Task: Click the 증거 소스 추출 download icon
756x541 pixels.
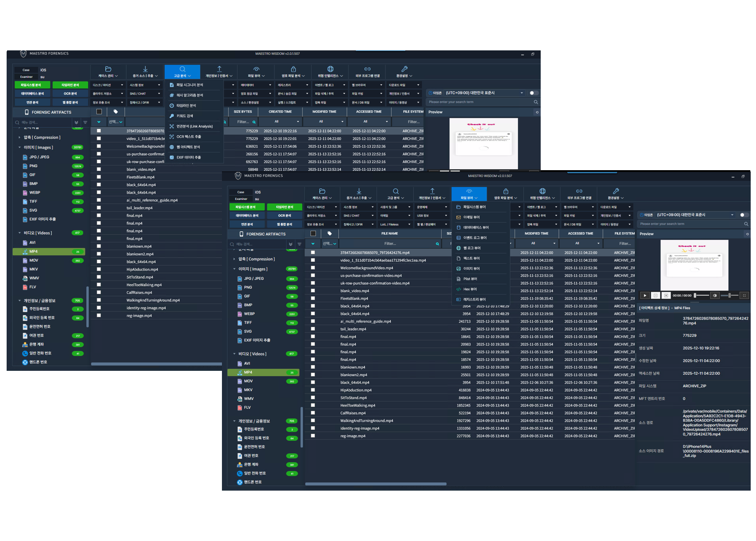Action: coord(359,191)
